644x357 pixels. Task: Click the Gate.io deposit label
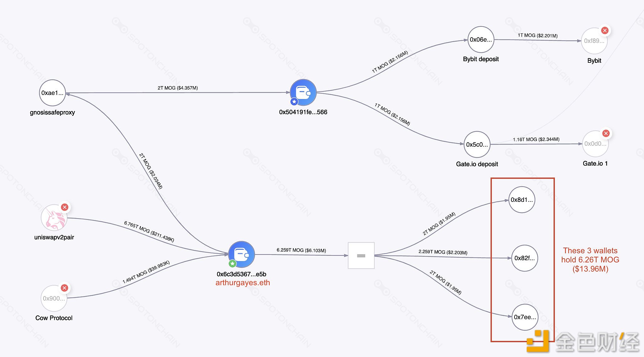click(477, 164)
